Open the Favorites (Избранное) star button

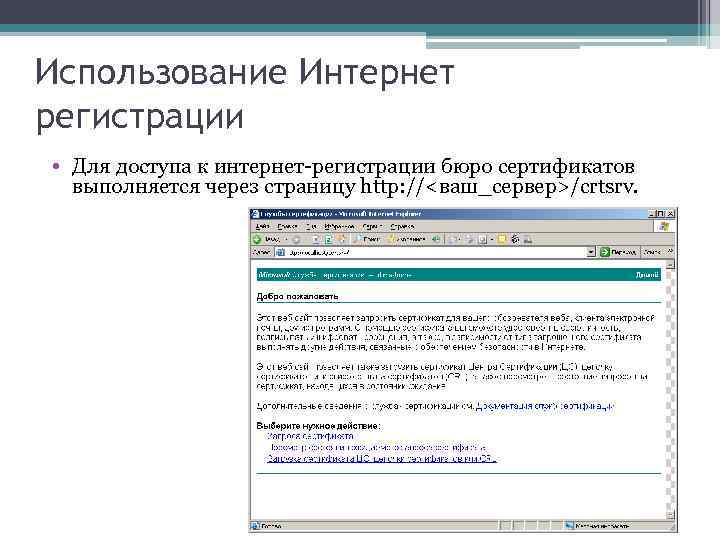click(406, 239)
